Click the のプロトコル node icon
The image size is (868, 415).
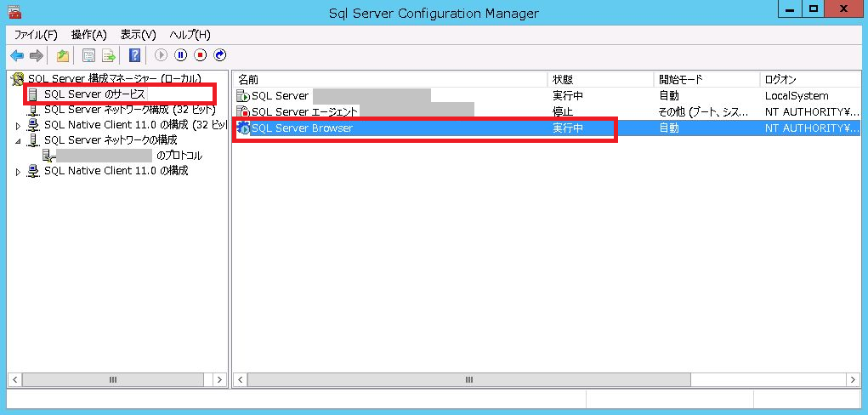(x=48, y=156)
